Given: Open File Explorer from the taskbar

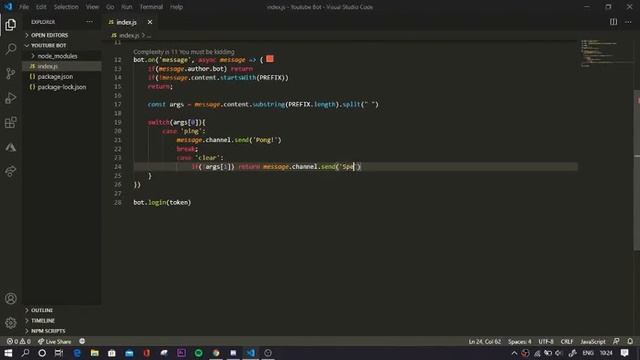Looking at the screenshot, I should pyautogui.click(x=94, y=353).
